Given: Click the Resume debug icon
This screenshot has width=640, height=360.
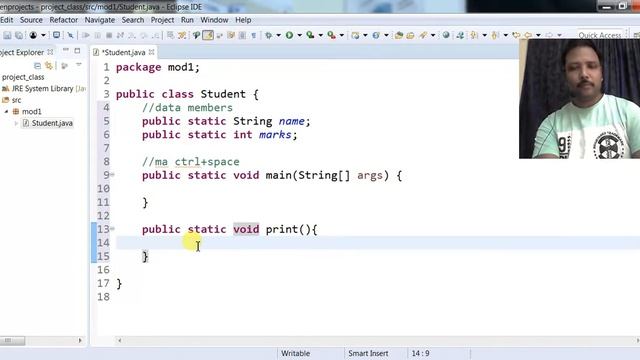Looking at the screenshot, I should (86, 36).
